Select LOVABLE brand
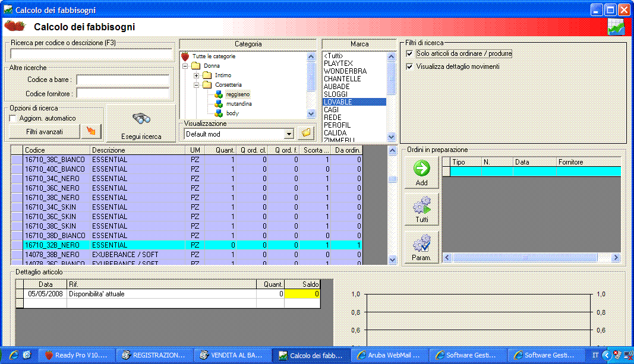The height and width of the screenshot is (364, 634). pos(355,102)
